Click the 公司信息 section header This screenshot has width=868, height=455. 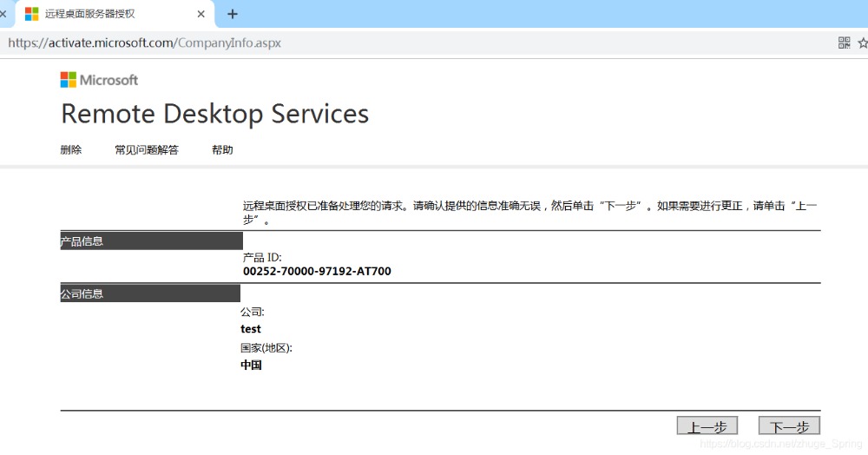point(82,294)
